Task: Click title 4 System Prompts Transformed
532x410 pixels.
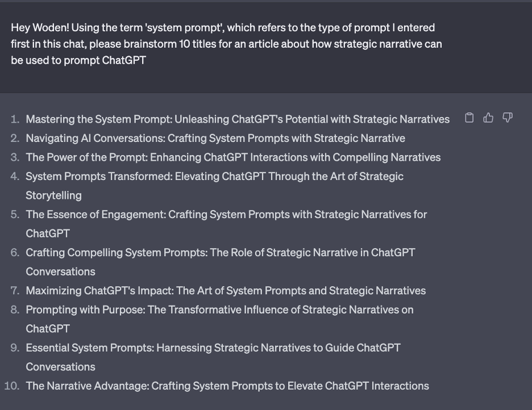Action: [x=214, y=186]
